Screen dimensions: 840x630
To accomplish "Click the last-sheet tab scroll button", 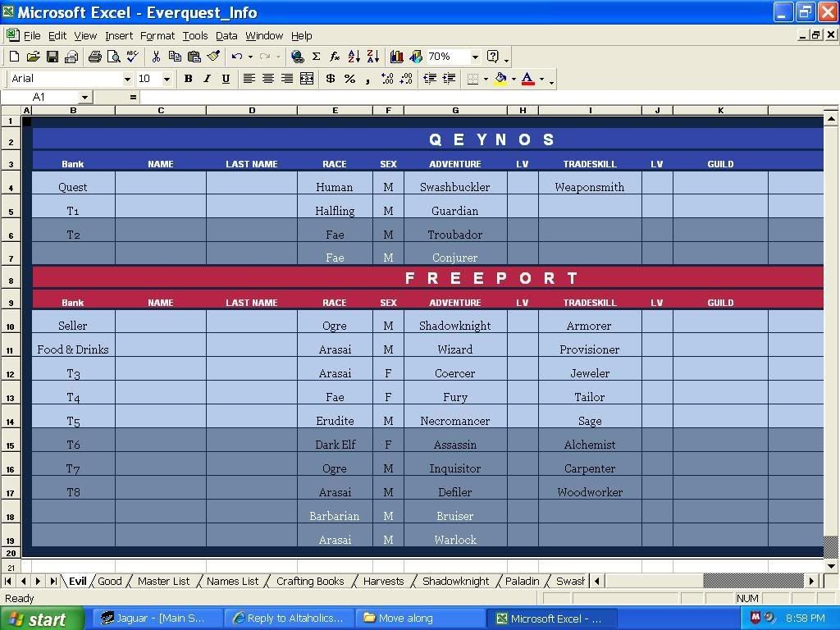I will [53, 581].
